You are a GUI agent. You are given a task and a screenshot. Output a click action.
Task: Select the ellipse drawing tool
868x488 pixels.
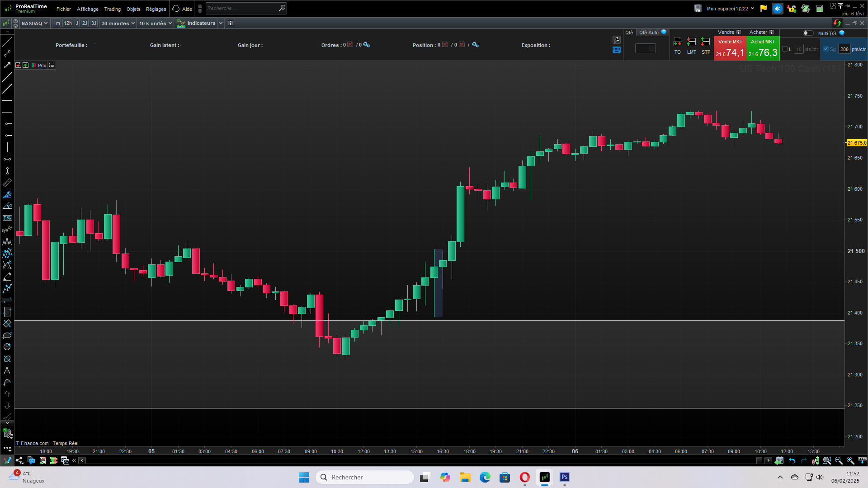(7, 335)
